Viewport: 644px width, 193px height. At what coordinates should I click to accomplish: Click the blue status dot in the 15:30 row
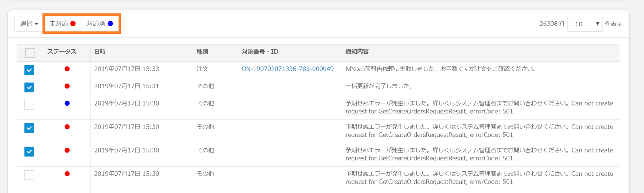(x=67, y=103)
